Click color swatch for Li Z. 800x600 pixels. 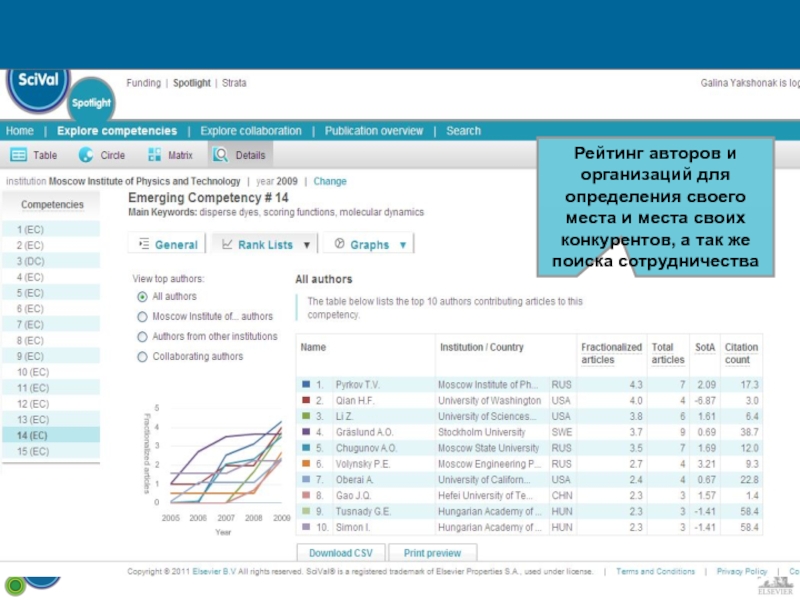point(306,415)
